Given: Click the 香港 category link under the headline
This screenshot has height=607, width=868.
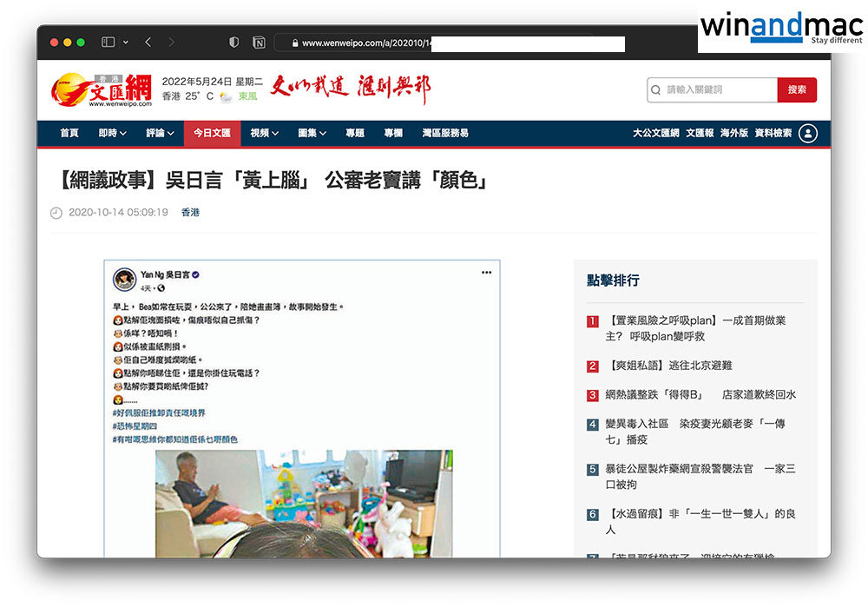Looking at the screenshot, I should pos(190,212).
